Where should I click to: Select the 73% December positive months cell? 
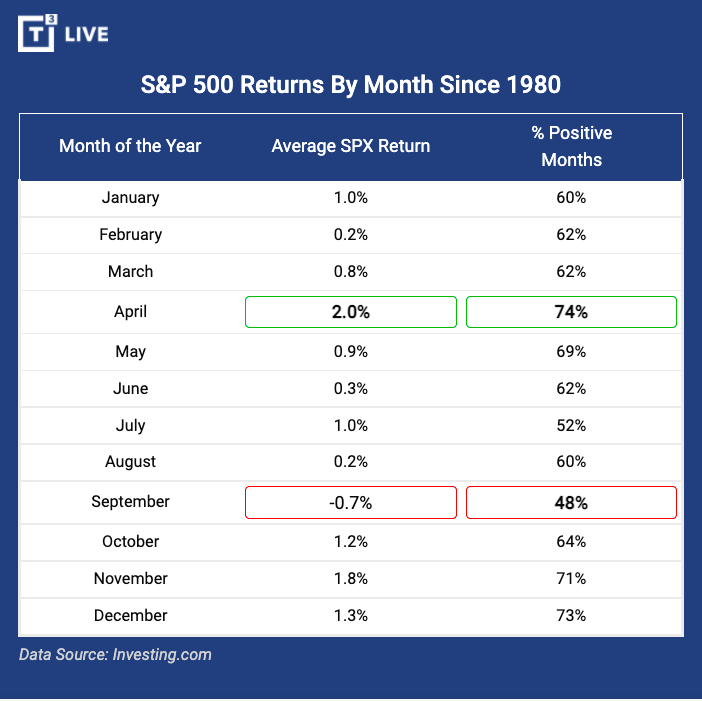(571, 615)
